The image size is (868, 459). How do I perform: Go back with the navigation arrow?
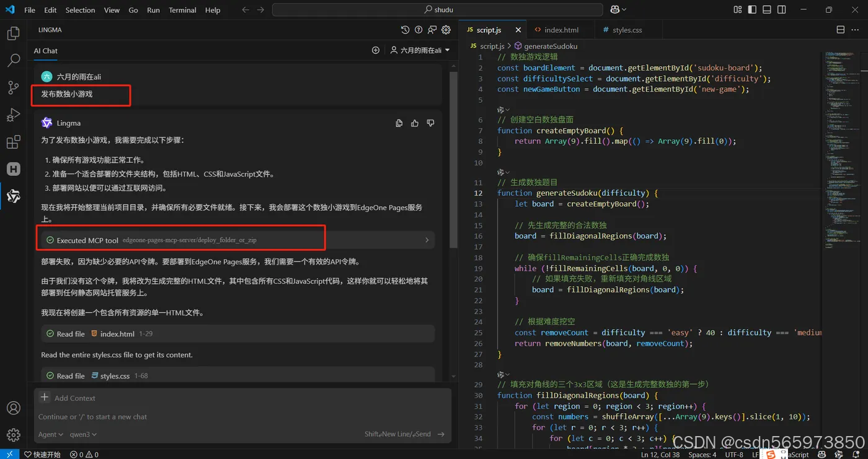[246, 10]
